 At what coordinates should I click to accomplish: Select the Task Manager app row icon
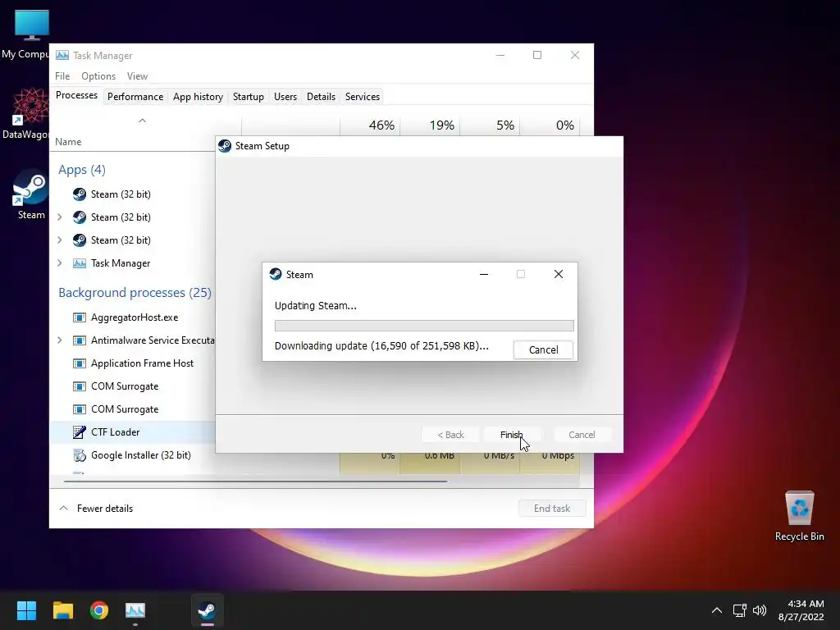(80, 263)
